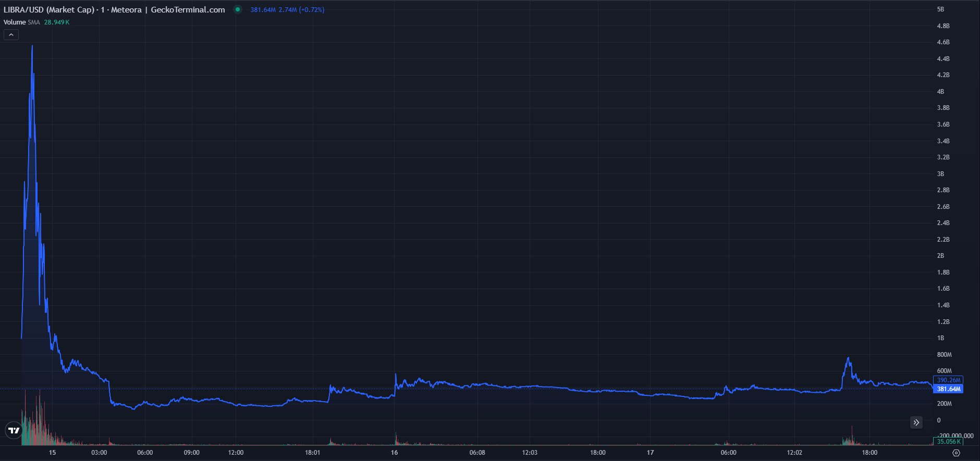
Task: Collapse the indicator legend with chevron
Action: [11, 35]
